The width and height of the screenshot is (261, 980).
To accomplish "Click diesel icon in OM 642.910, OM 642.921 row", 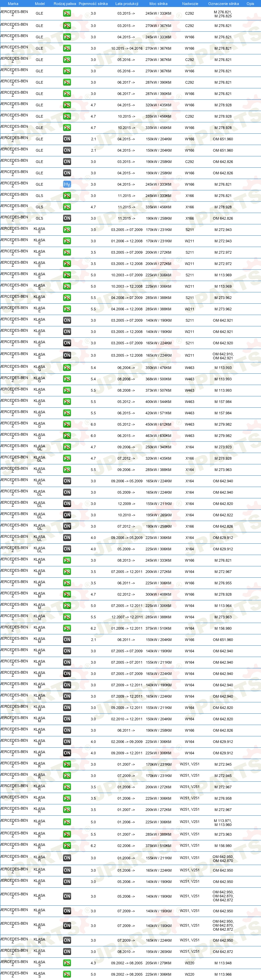I will pyautogui.click(x=67, y=355).
